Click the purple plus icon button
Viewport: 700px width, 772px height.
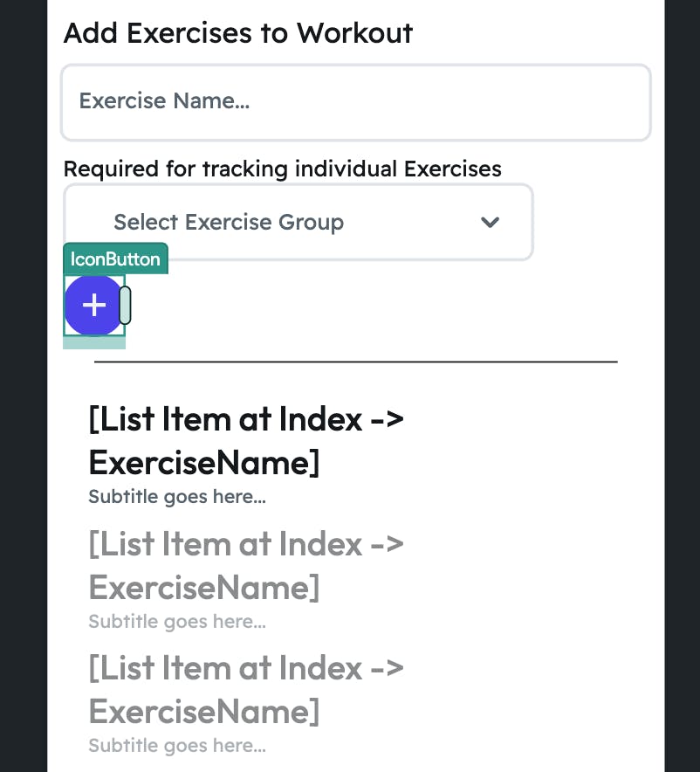[x=93, y=305]
